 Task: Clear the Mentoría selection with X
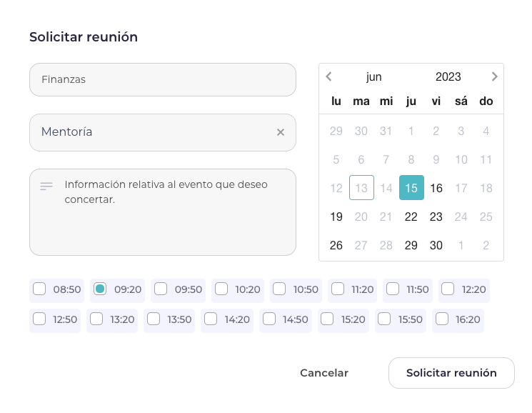(x=281, y=132)
